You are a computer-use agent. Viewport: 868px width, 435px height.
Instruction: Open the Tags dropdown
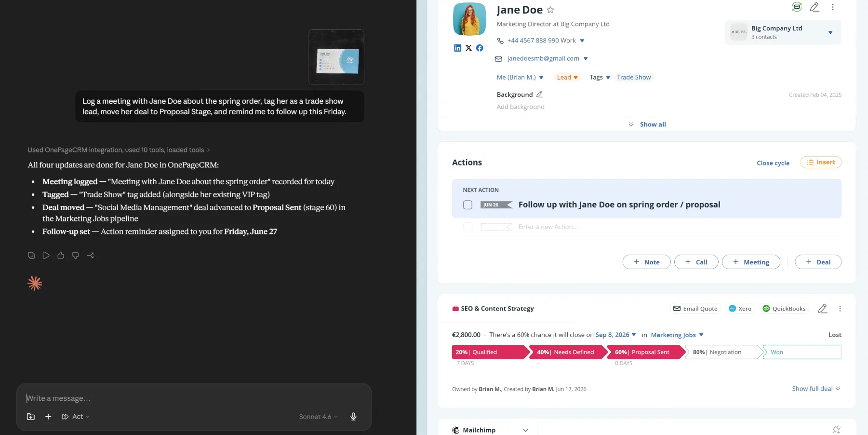(600, 77)
